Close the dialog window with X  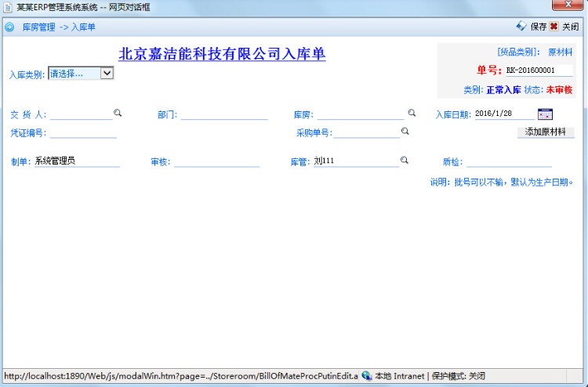[568, 5]
